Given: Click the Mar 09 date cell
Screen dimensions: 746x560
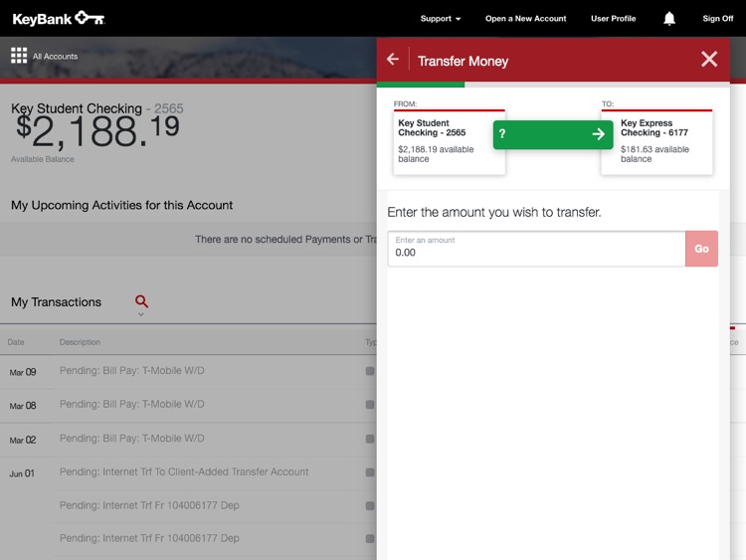Looking at the screenshot, I should tap(23, 372).
